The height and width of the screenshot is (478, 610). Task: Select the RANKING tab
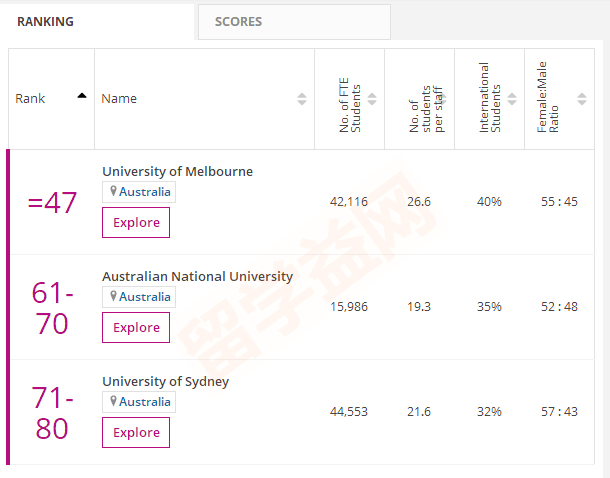[97, 22]
